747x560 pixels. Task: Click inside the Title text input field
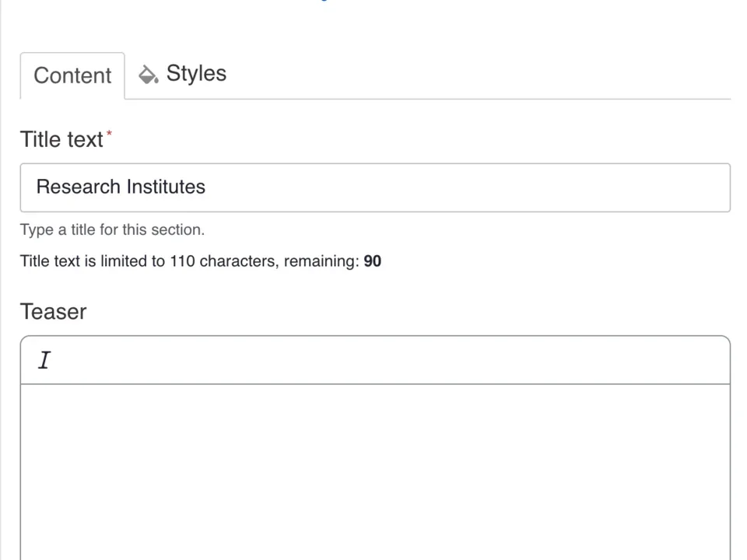click(x=375, y=187)
